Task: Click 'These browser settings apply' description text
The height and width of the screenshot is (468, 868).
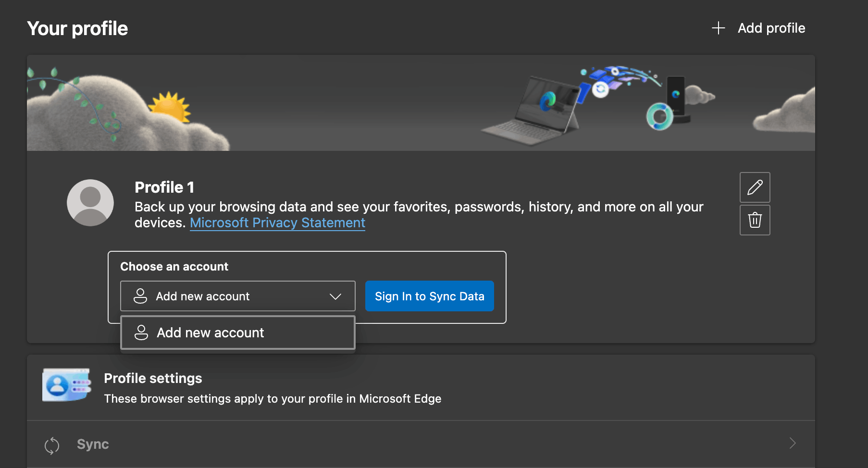Action: [x=273, y=399]
